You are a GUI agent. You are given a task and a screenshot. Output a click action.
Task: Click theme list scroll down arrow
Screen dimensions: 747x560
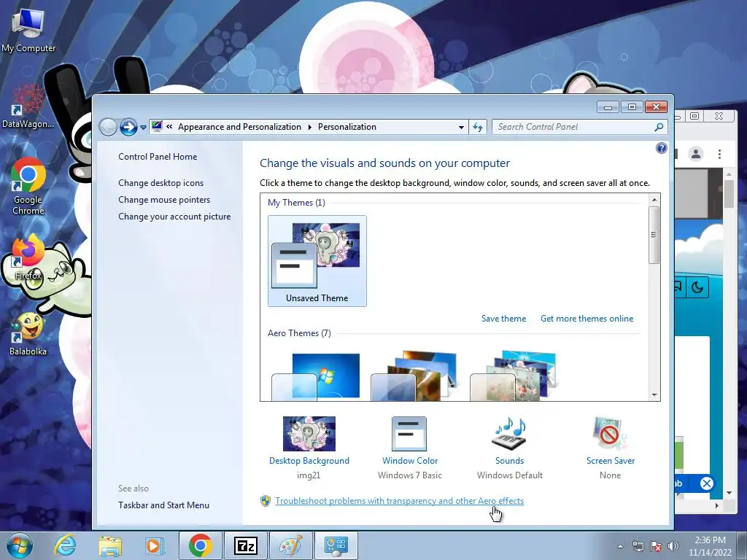[x=654, y=394]
